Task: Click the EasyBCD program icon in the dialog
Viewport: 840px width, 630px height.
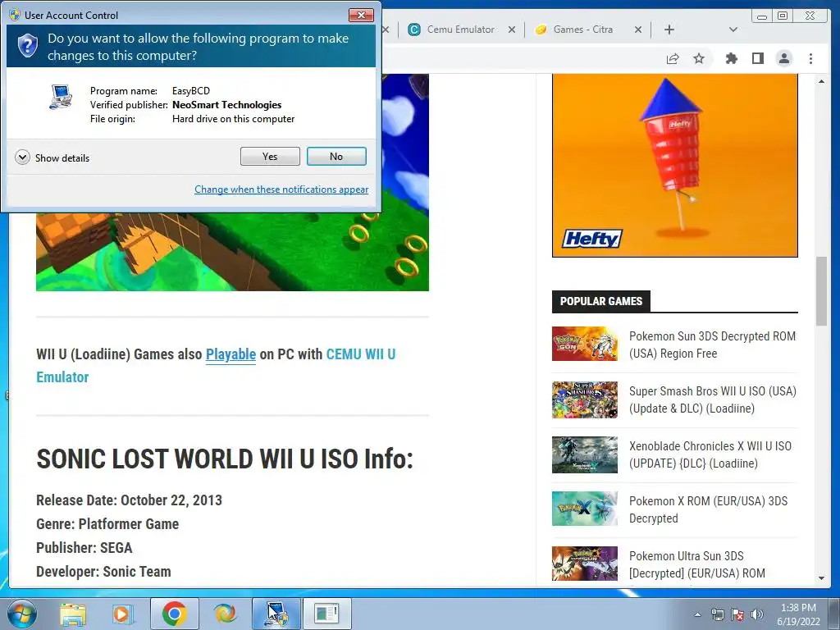Action: click(61, 97)
